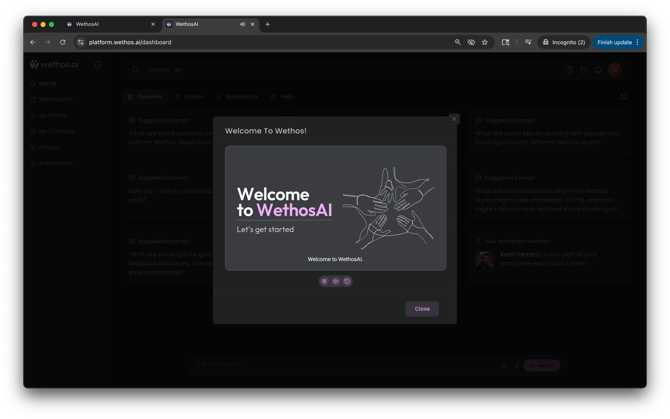
Task: Open Brainstorms in the left sidebar
Action: (x=52, y=163)
